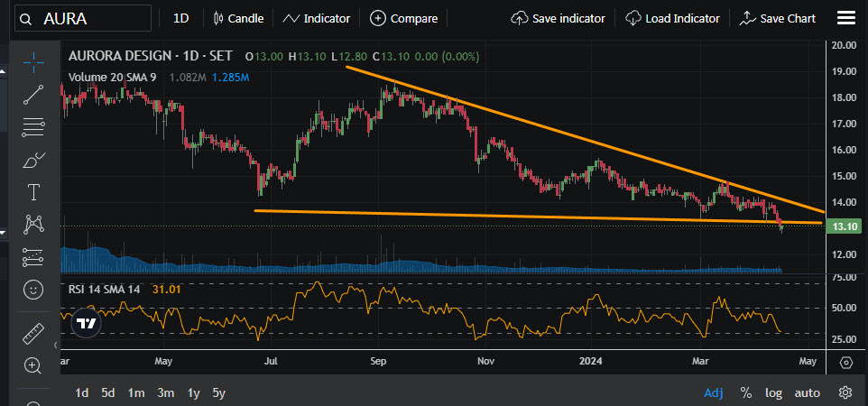The width and height of the screenshot is (868, 406).
Task: Open the forecasting and measurement tools
Action: [x=33, y=257]
